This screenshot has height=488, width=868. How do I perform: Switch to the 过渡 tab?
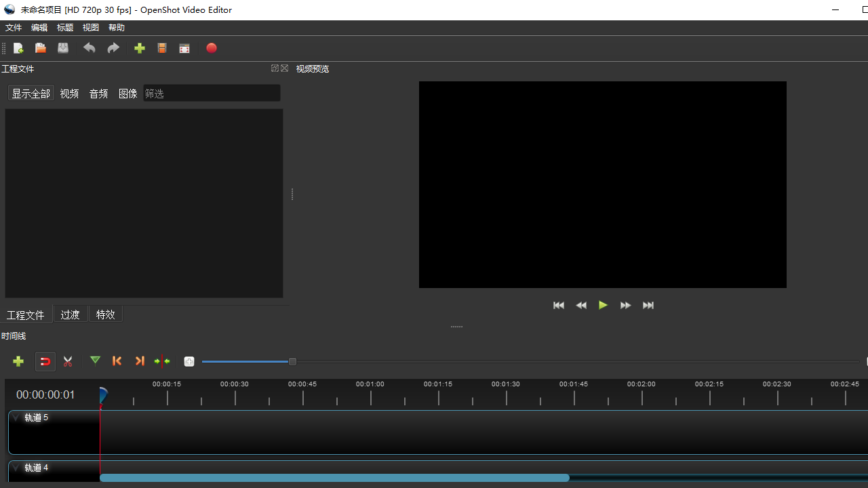[x=70, y=314]
